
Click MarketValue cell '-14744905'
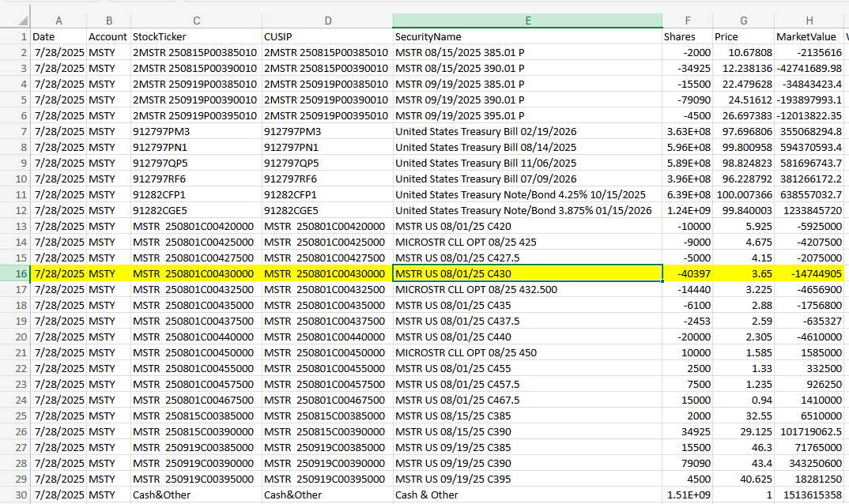click(809, 273)
